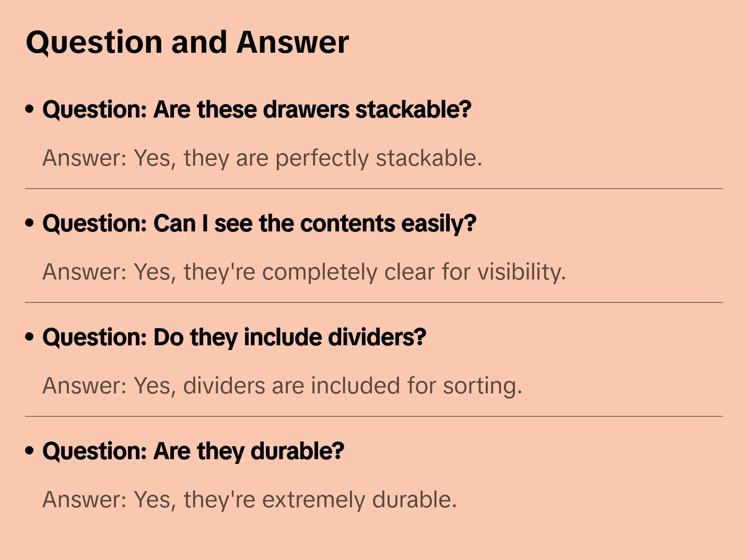
Task: Click the word 'Answer' in the page heading
Action: 292,42
